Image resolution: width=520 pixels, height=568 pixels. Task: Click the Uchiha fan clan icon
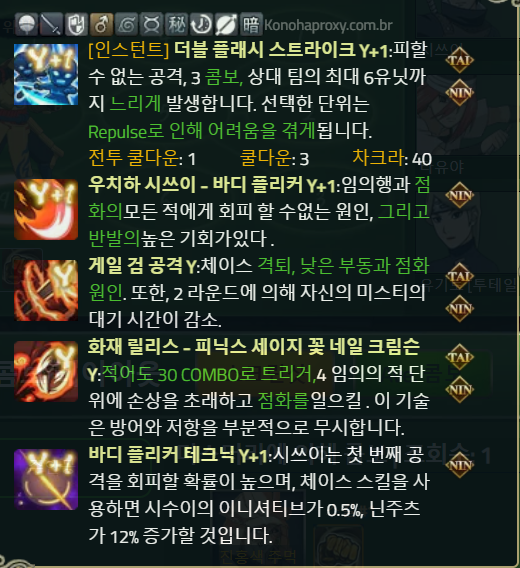26,25
